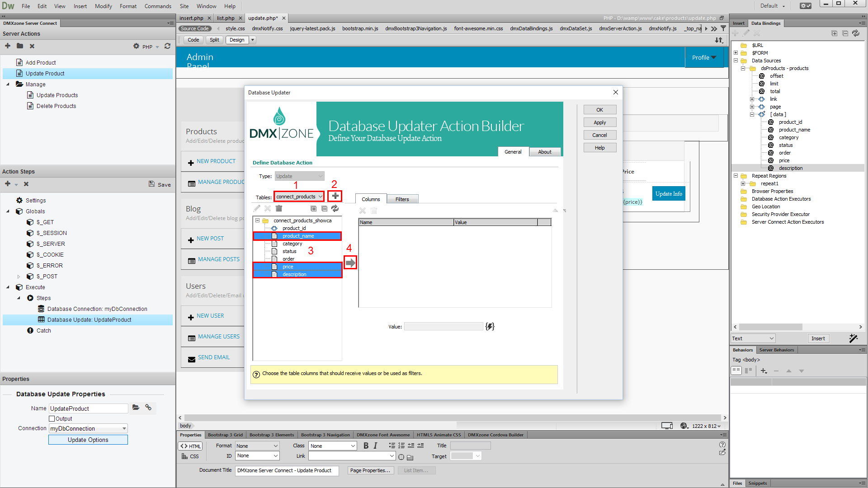Select the product_name column in the tree
Viewport: 868px width, 488px height.
[x=297, y=236]
